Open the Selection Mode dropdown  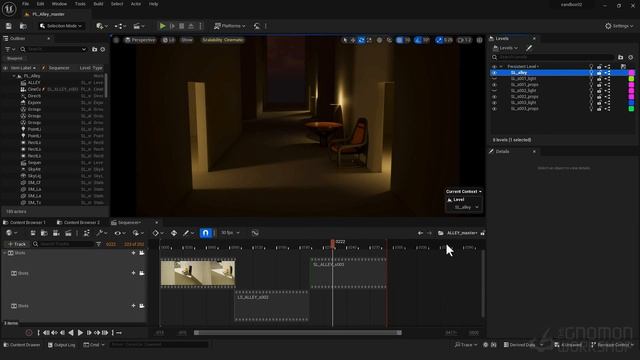[x=61, y=26]
